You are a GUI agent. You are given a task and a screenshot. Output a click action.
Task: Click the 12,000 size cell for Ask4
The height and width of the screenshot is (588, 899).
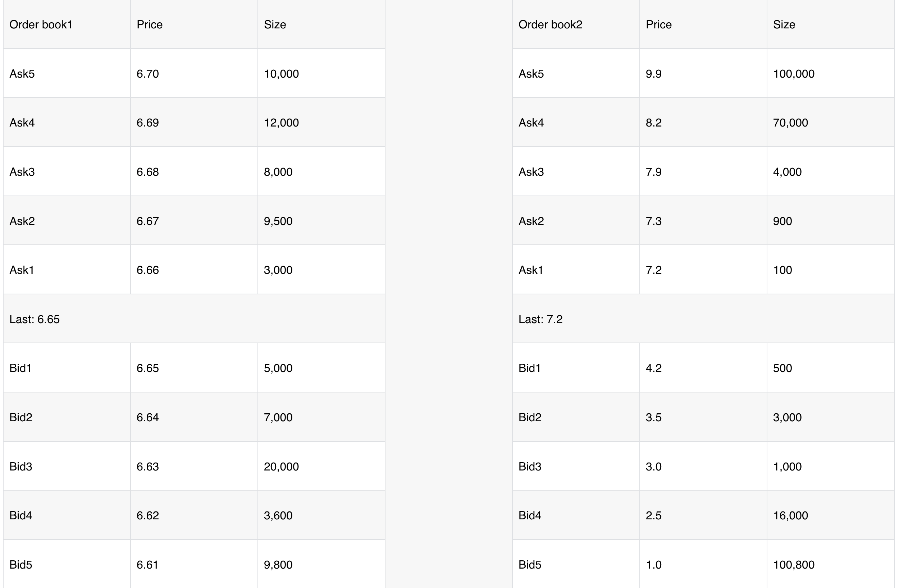(321, 122)
